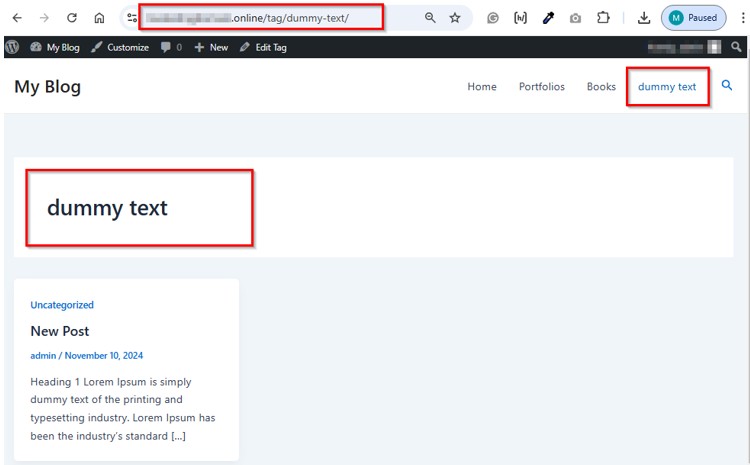This screenshot has width=750, height=465.
Task: Open the New Post title link
Action: 60,331
